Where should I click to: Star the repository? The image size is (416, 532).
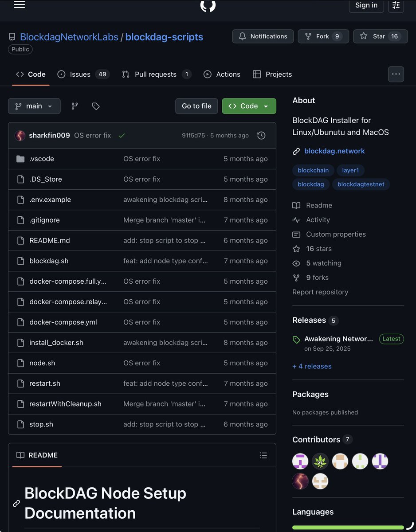click(x=381, y=36)
